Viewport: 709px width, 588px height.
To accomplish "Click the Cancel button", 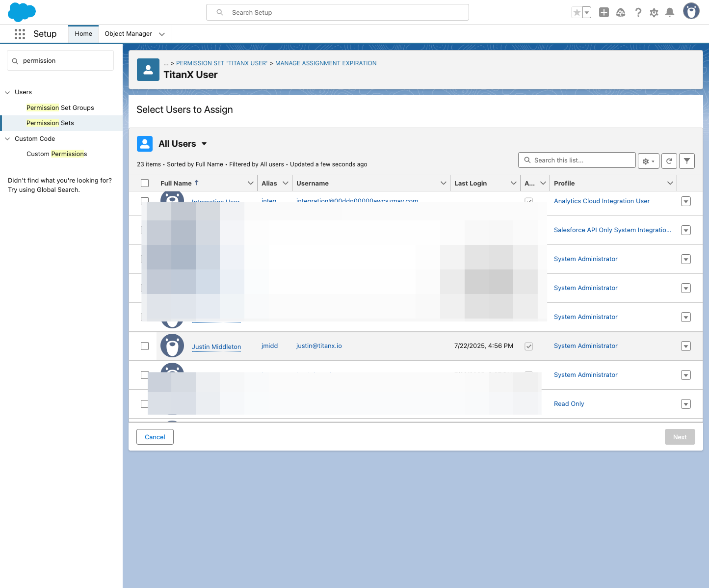I will click(155, 437).
